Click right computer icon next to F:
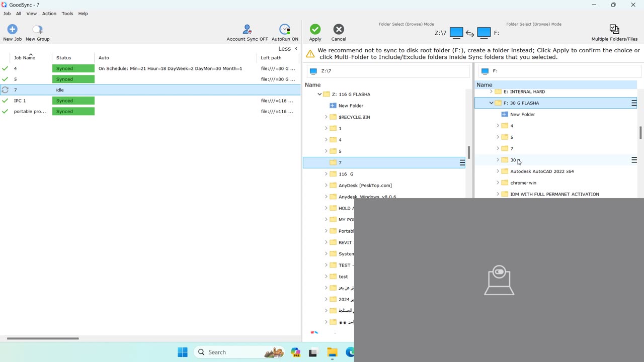Viewport: 644px width, 362px height. coord(484,33)
